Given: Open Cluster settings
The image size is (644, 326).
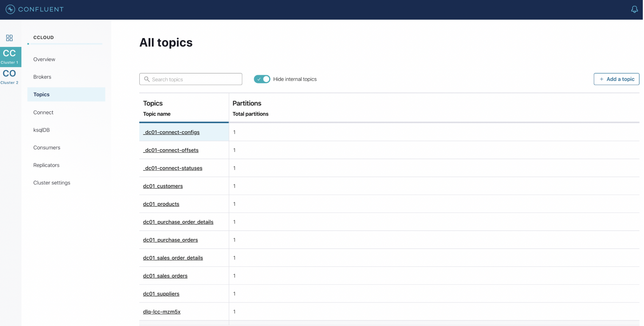Looking at the screenshot, I should click(52, 183).
